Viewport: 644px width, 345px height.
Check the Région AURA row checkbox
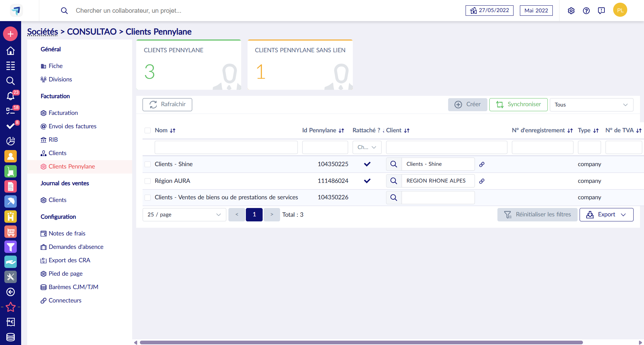148,181
